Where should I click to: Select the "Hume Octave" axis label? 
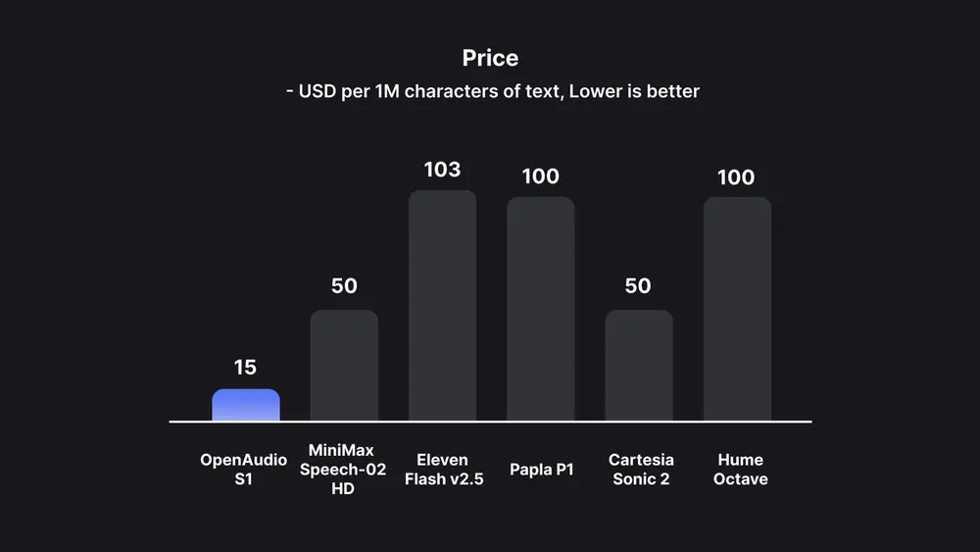tap(740, 470)
